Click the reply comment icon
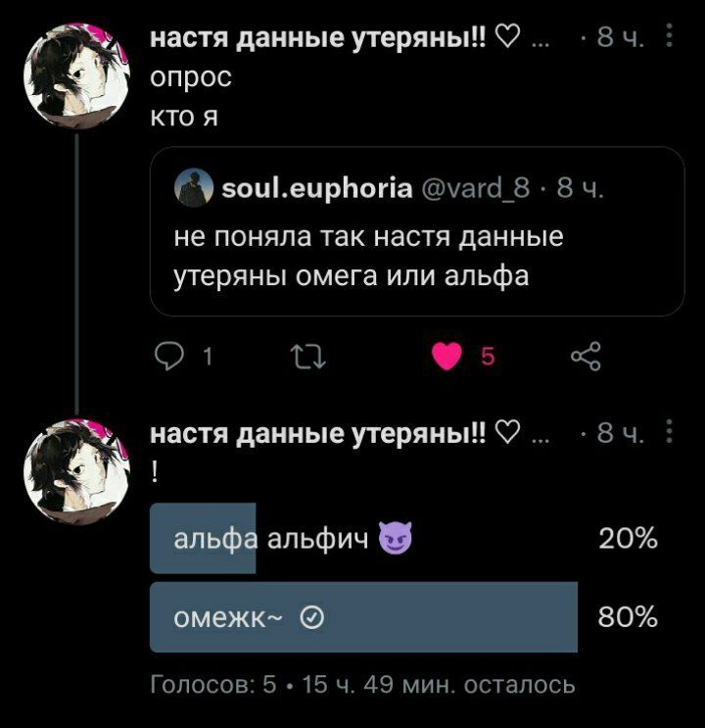This screenshot has width=705, height=728. coord(169,356)
